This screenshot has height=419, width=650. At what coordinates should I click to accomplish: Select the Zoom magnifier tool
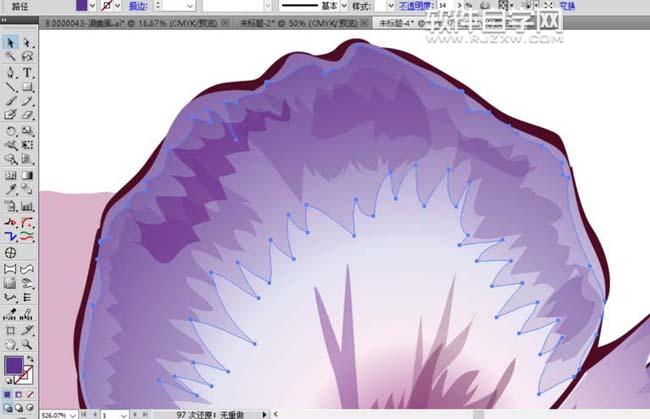pos(27,344)
